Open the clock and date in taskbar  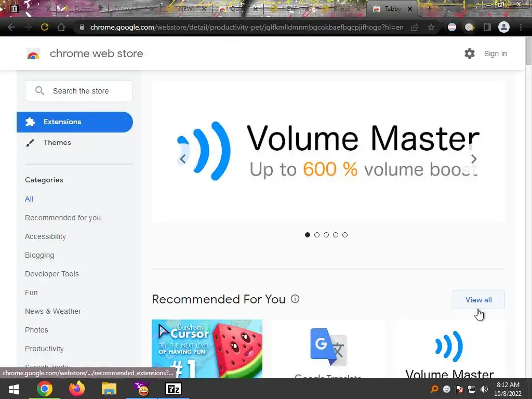pos(508,389)
